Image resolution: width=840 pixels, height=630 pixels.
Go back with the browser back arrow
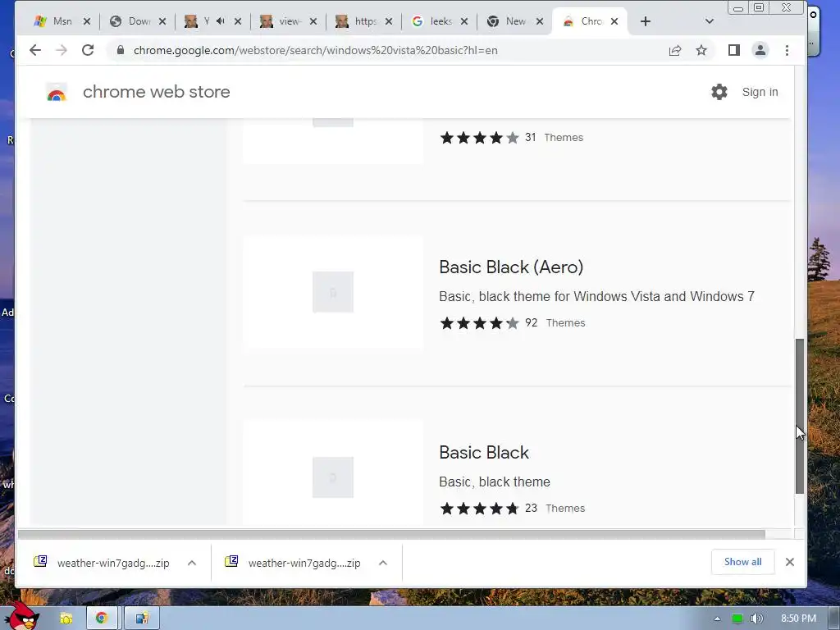coord(35,50)
